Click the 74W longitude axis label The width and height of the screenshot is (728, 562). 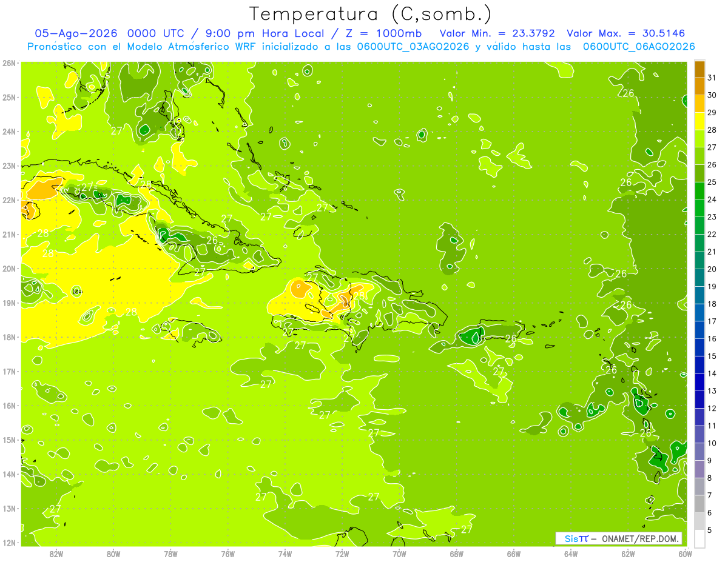tap(285, 553)
